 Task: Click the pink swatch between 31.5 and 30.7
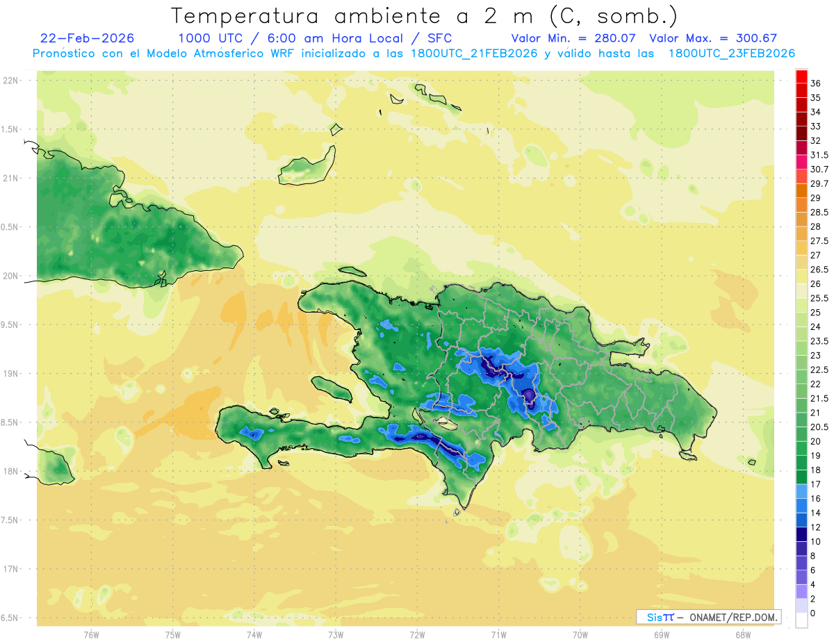(801, 162)
